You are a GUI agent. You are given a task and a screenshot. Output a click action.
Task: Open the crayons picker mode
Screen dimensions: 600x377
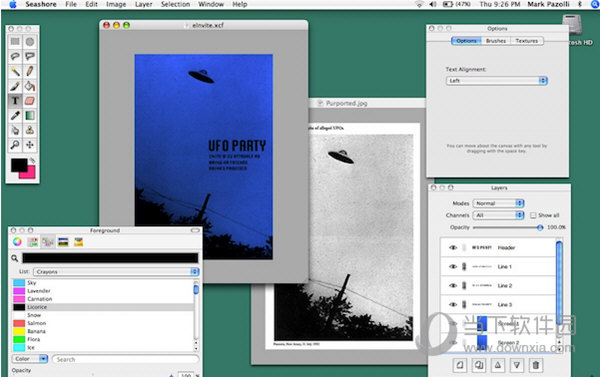click(x=79, y=242)
